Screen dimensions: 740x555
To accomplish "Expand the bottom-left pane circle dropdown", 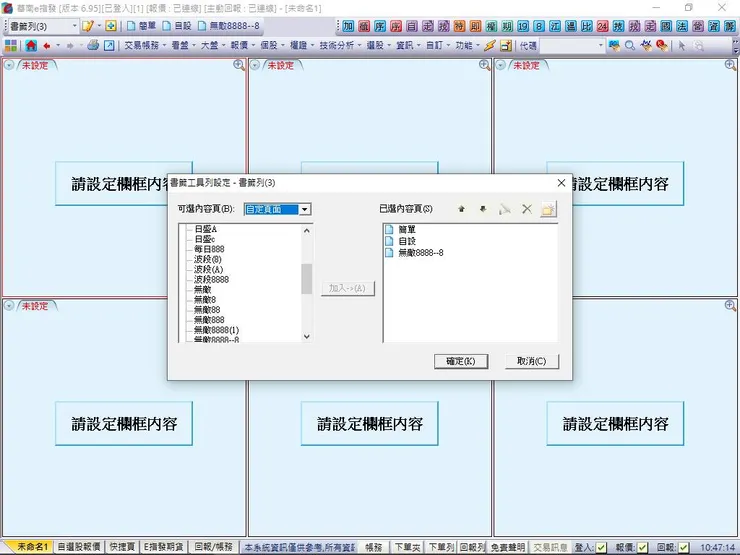I will 9,306.
